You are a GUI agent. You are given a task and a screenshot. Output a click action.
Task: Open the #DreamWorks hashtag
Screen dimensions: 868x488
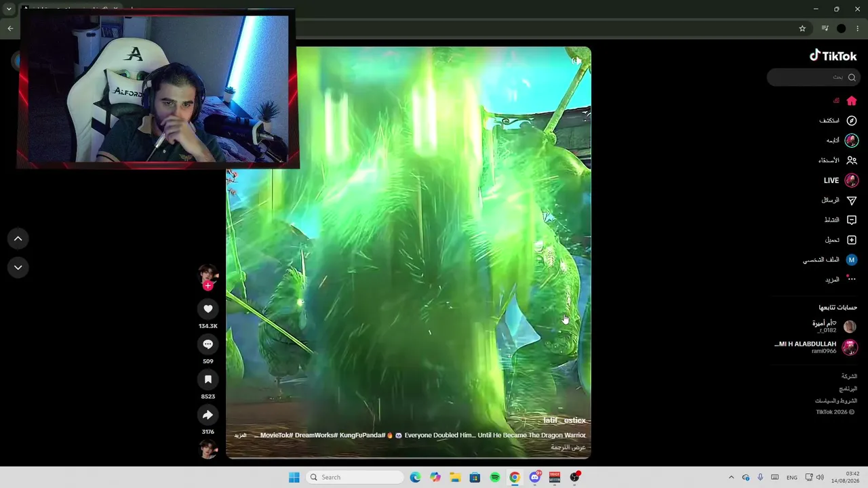(316, 436)
